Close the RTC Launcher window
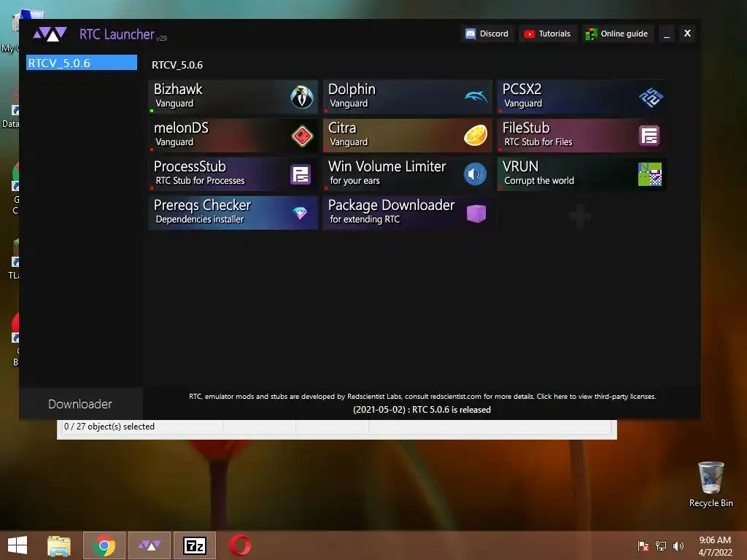747x560 pixels. coord(687,34)
